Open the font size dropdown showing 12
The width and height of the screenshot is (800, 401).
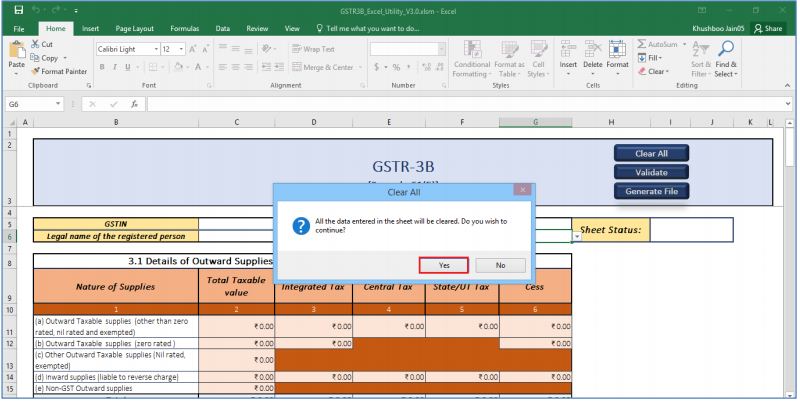182,49
